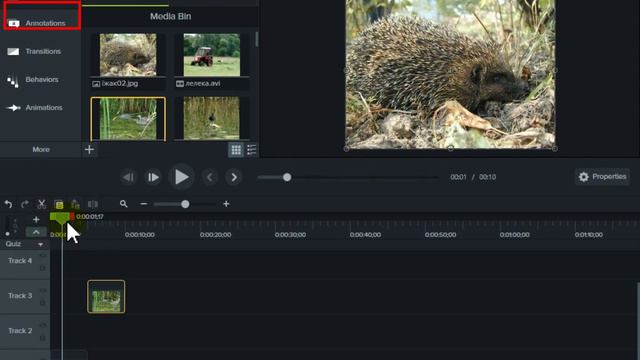Click the red out-point playhead handle
This screenshot has width=640, height=360.
coord(72,216)
